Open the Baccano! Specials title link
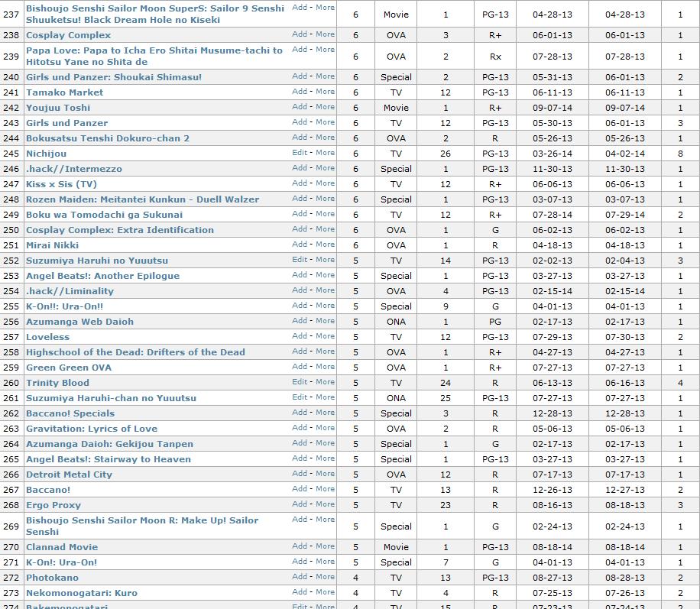The height and width of the screenshot is (609, 700). (70, 413)
